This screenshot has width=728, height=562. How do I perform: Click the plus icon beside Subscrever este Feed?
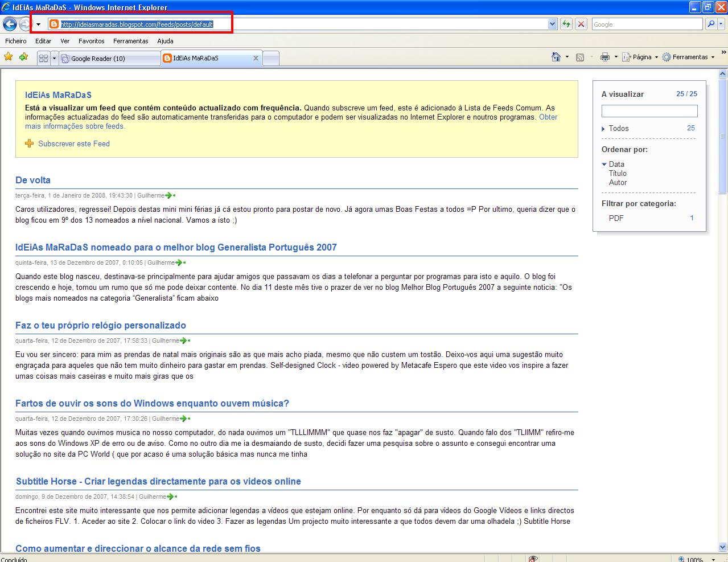(30, 143)
